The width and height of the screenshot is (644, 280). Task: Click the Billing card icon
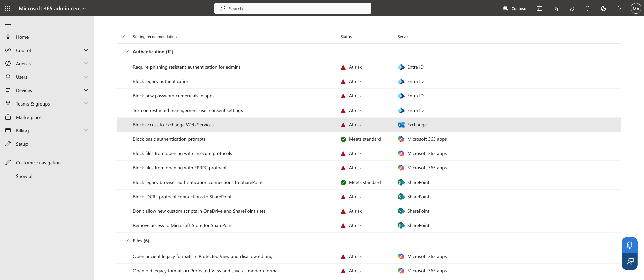(8, 130)
